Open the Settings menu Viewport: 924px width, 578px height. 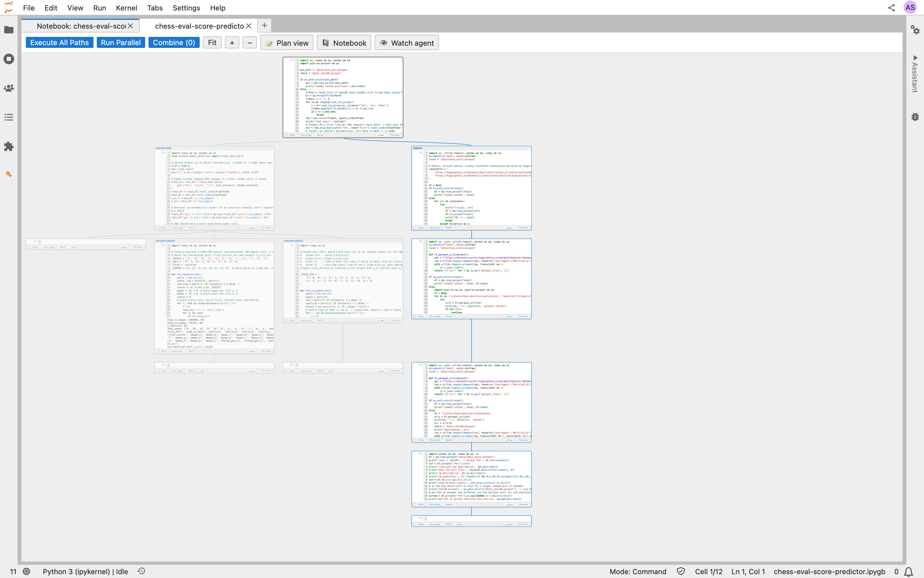click(x=186, y=8)
